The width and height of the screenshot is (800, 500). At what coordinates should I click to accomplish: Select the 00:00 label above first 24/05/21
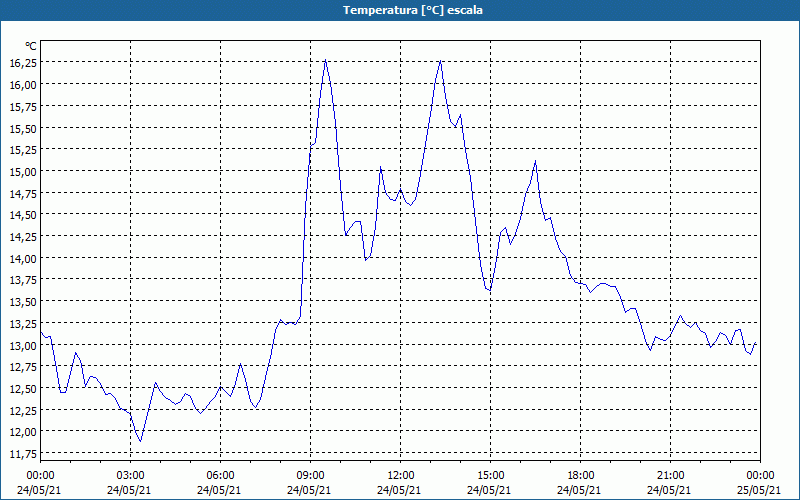(40, 476)
